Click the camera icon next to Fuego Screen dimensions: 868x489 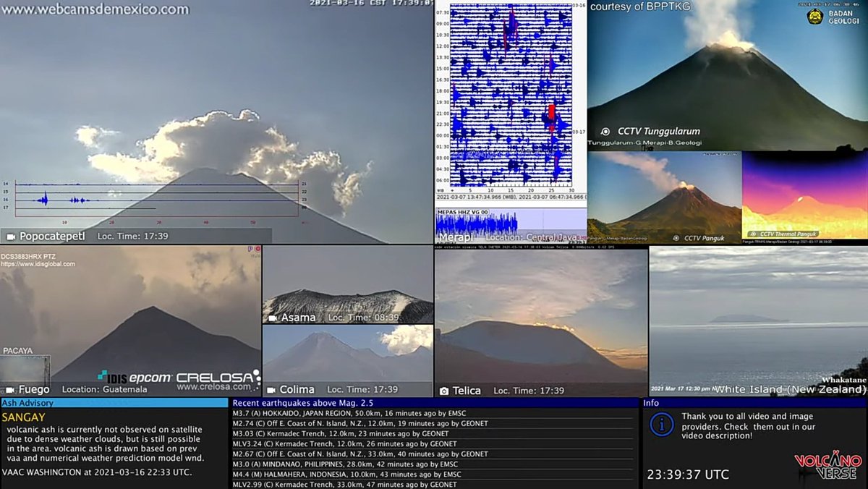tap(11, 390)
